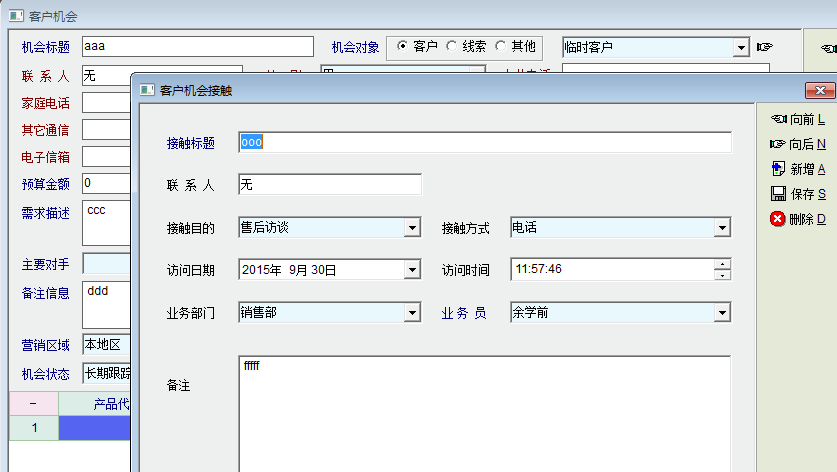Close the 客户机会接触 dialog
Screen dimensions: 837x472
pos(820,91)
